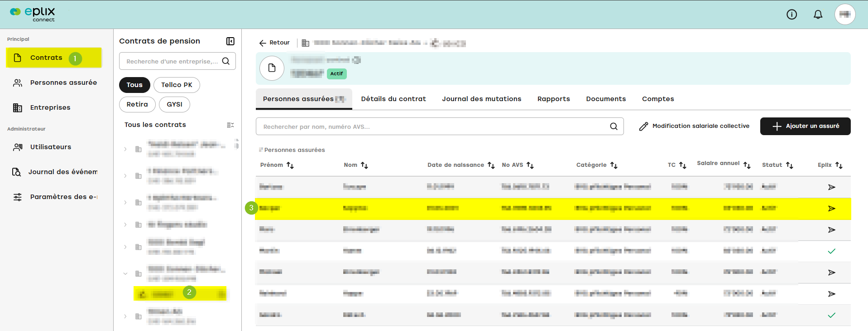Click the send arrow in sixth table row
Image resolution: width=868 pixels, height=331 pixels.
tap(831, 294)
